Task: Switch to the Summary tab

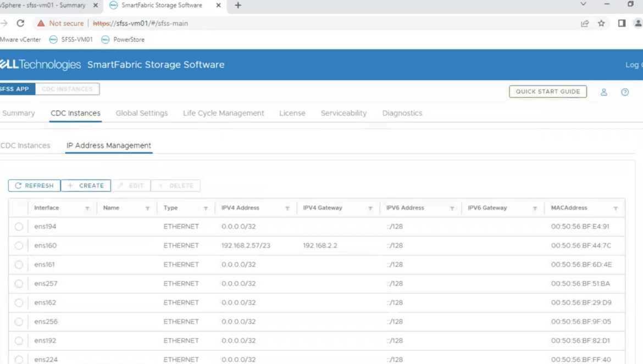Action: [19, 114]
